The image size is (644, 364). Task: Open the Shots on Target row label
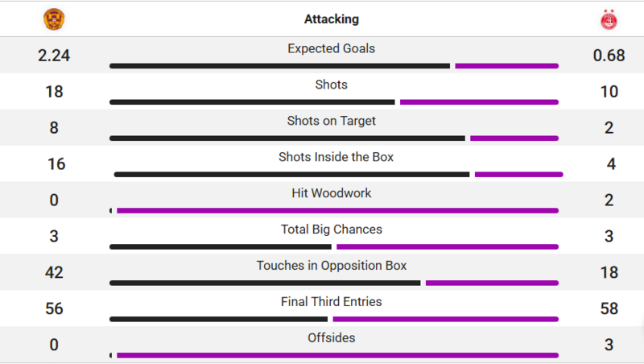coord(332,121)
